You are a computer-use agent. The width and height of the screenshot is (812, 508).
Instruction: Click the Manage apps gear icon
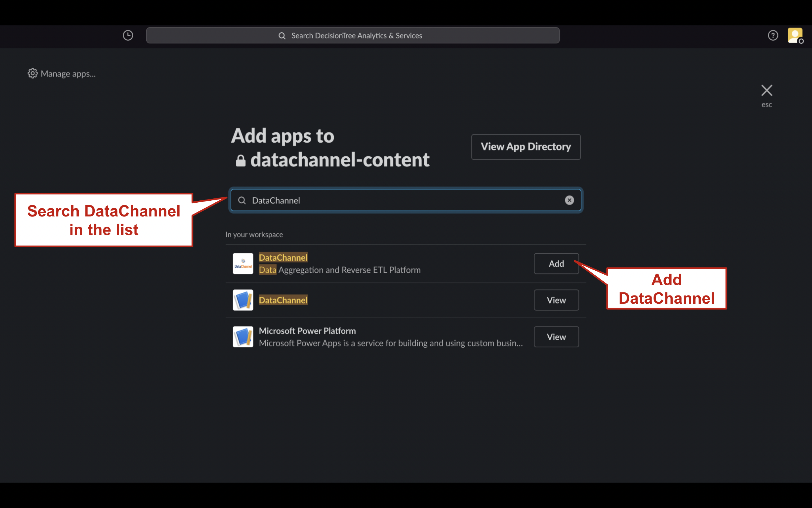[32, 73]
